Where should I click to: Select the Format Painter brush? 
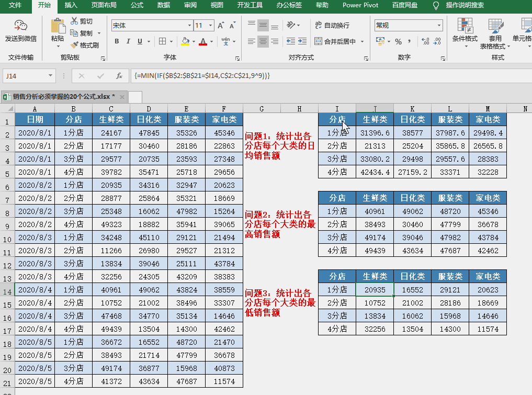[x=74, y=45]
